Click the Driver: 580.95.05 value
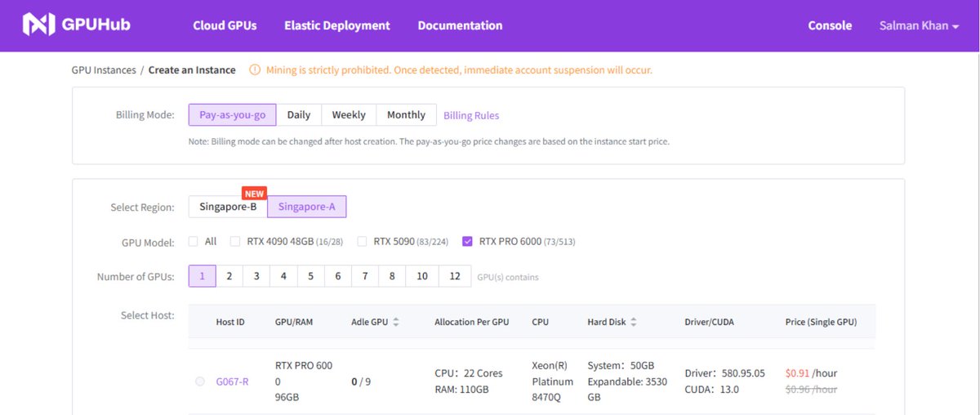 [724, 373]
